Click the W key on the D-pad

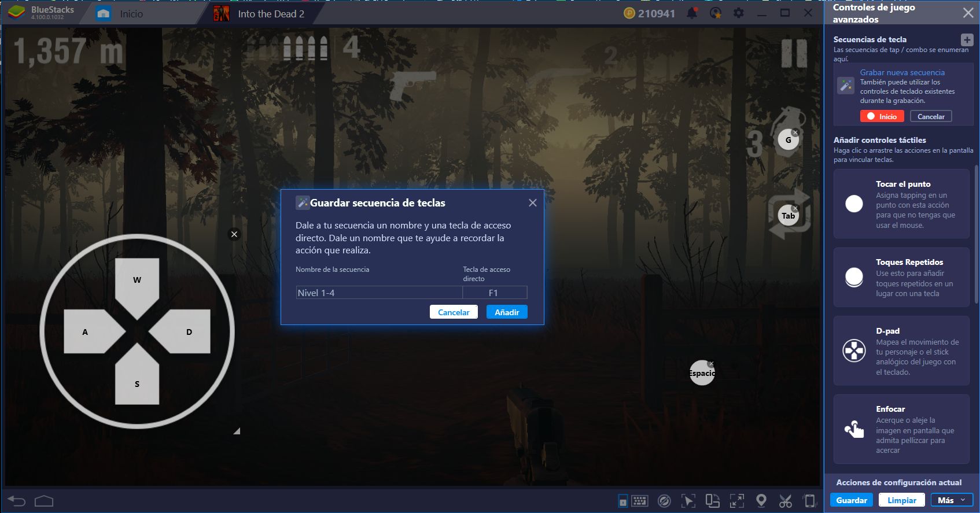(137, 287)
